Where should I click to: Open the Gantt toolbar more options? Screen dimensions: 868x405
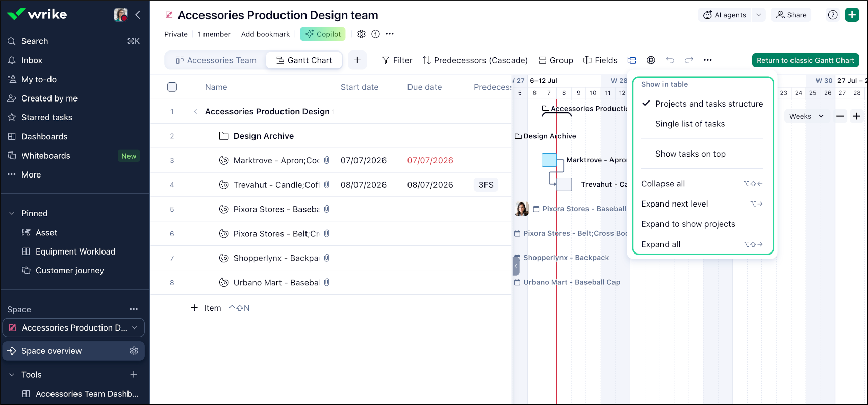click(x=708, y=60)
